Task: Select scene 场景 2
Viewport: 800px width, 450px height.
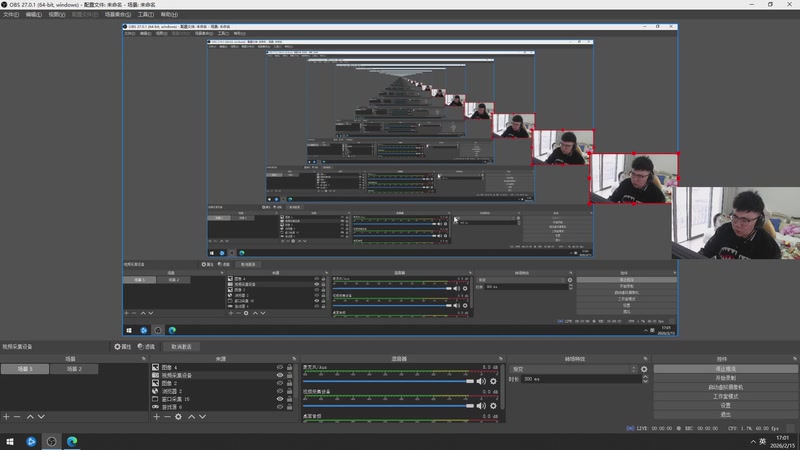Action: point(74,368)
